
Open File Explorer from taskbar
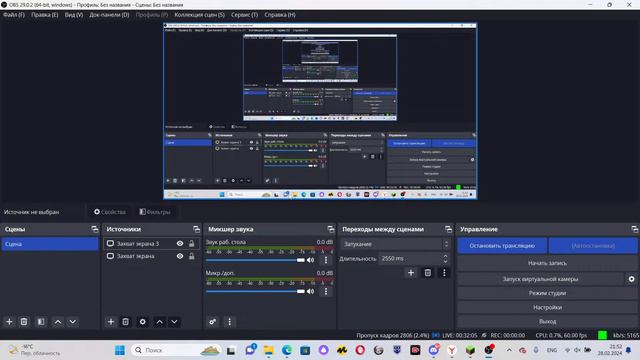click(269, 350)
